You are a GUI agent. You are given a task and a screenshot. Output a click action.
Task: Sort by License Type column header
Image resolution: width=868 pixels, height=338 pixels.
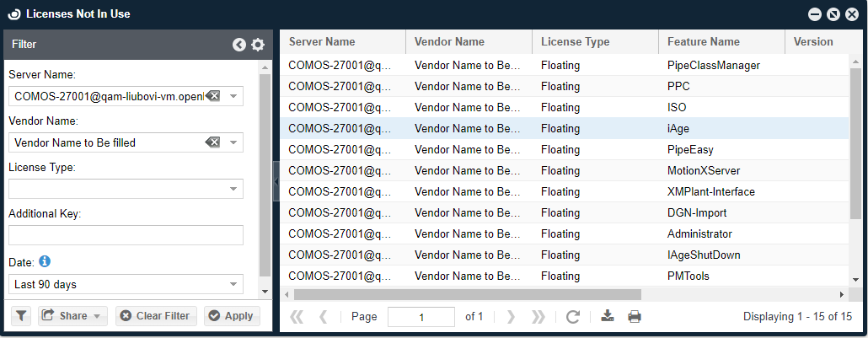575,41
